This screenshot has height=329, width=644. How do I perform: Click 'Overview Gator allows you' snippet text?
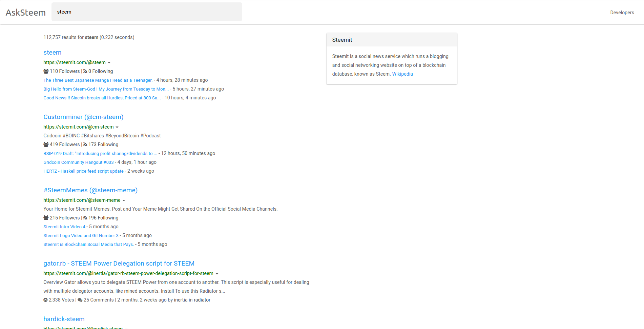pyautogui.click(x=176, y=287)
